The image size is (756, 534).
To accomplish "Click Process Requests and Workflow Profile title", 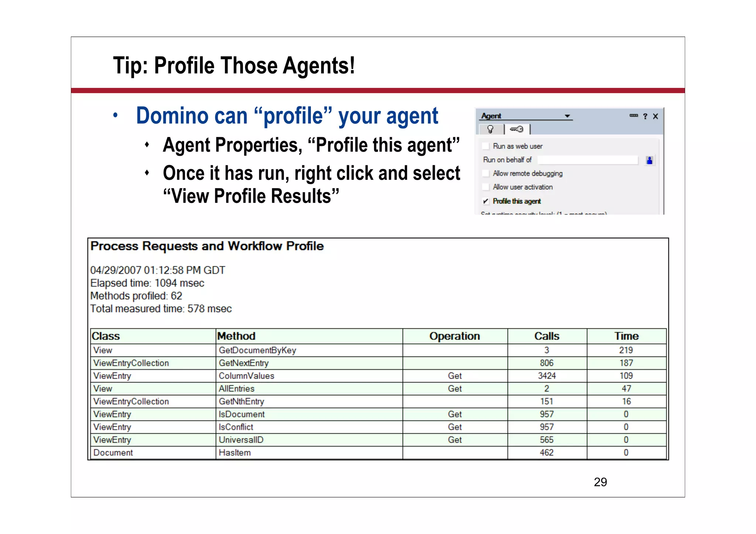I will pyautogui.click(x=207, y=246).
